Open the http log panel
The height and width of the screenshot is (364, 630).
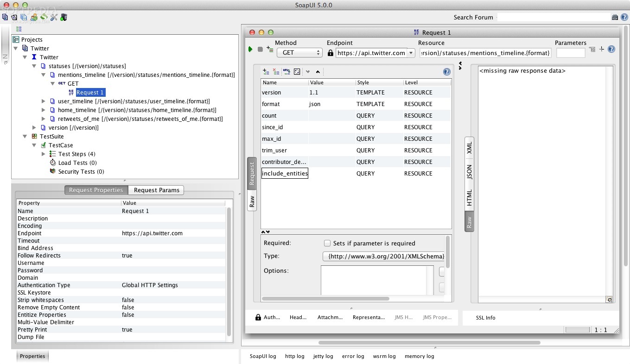(x=295, y=356)
